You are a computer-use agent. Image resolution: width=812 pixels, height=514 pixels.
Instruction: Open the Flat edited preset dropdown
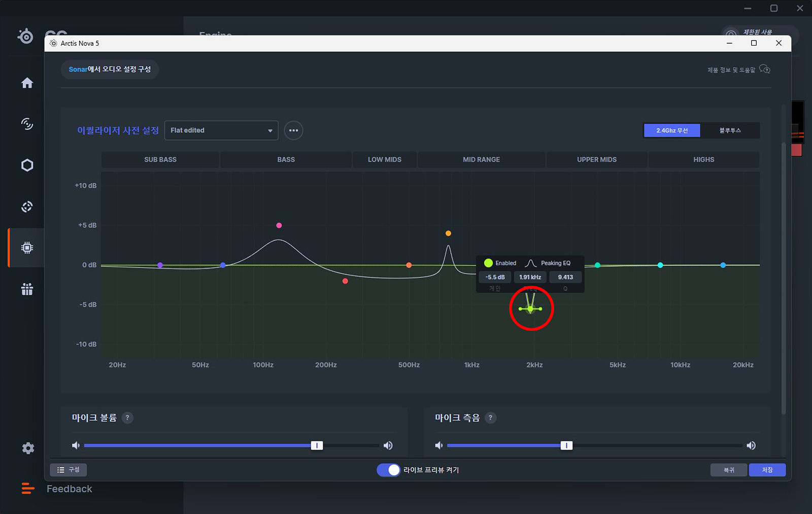(x=221, y=130)
